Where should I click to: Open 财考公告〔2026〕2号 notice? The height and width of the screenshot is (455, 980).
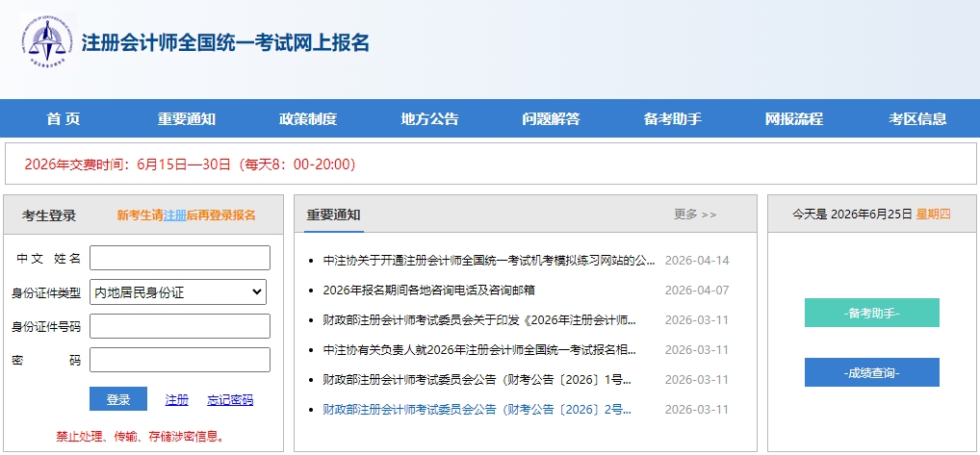[x=477, y=410]
